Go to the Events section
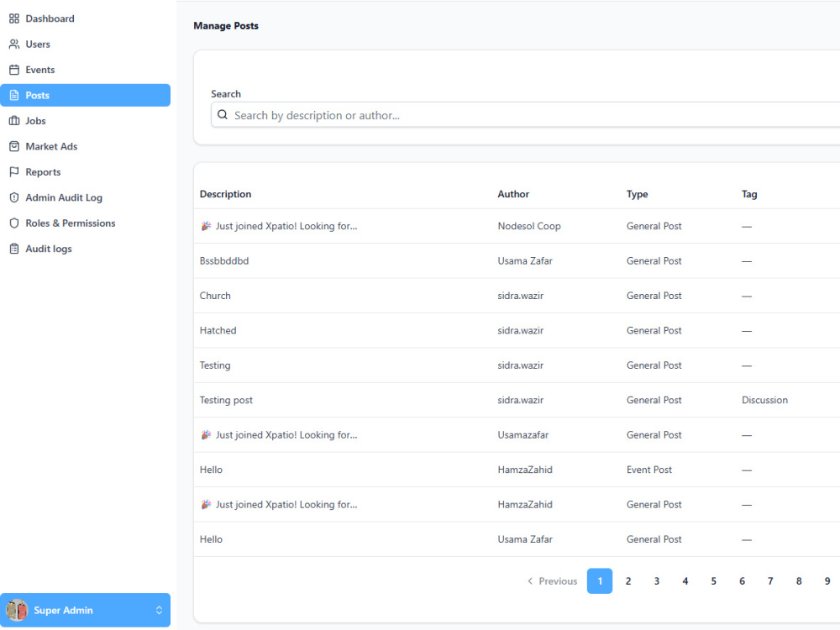This screenshot has height=630, width=840. [85, 70]
